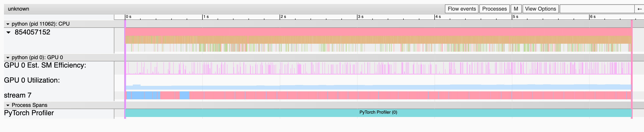Image resolution: width=644 pixels, height=132 pixels.
Task: Click the 0 s mark on time ruler
Action: [x=128, y=17]
